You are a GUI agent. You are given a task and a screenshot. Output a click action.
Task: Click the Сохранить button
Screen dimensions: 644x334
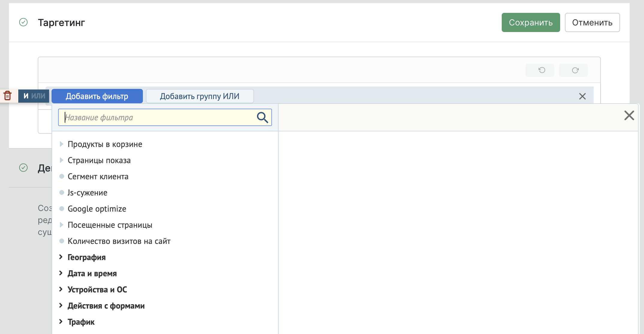pyautogui.click(x=531, y=22)
